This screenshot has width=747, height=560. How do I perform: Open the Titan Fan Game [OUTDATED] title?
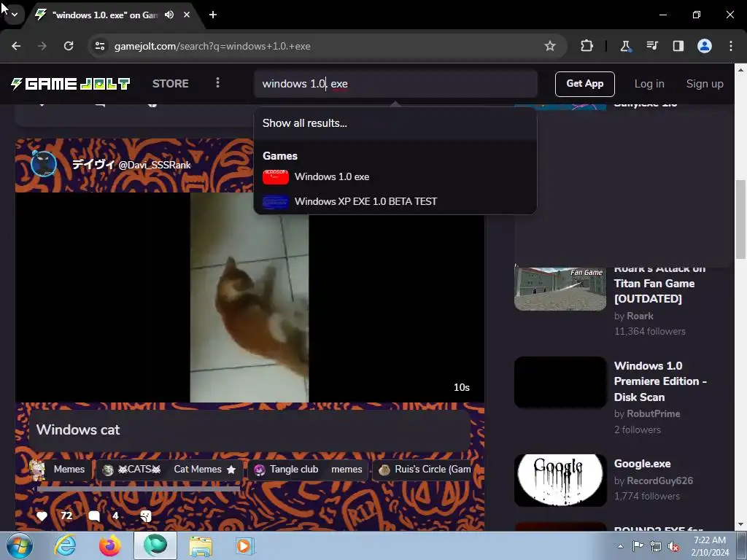click(x=659, y=284)
